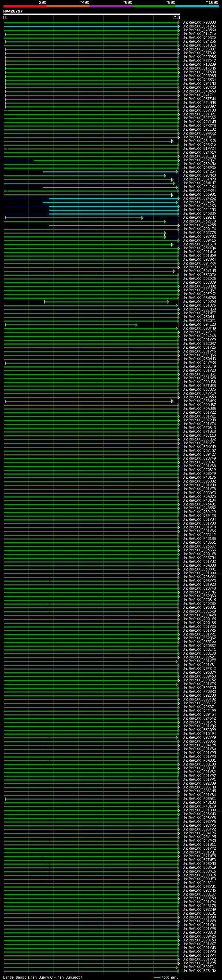Select UniRef100_P45431 label
The image size is (222, 980).
click(x=199, y=504)
